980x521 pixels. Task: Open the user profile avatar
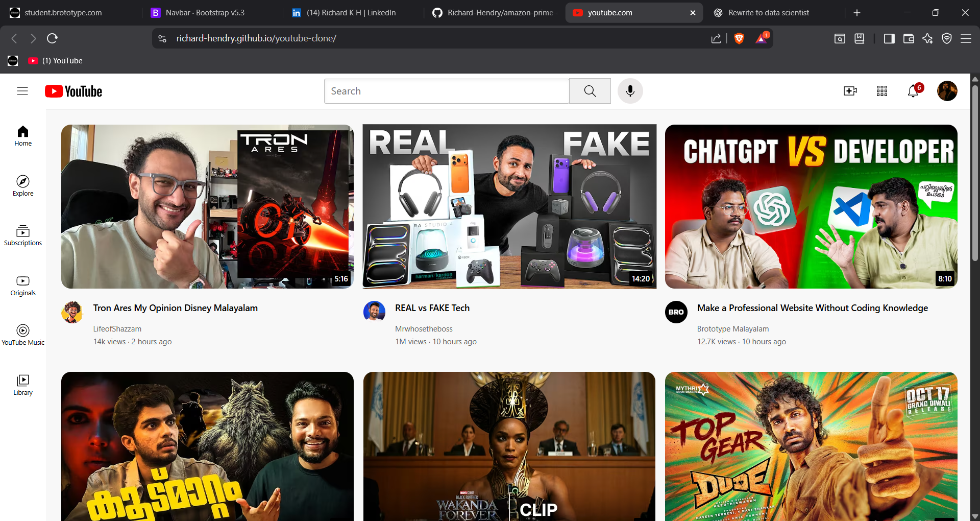[x=947, y=91]
